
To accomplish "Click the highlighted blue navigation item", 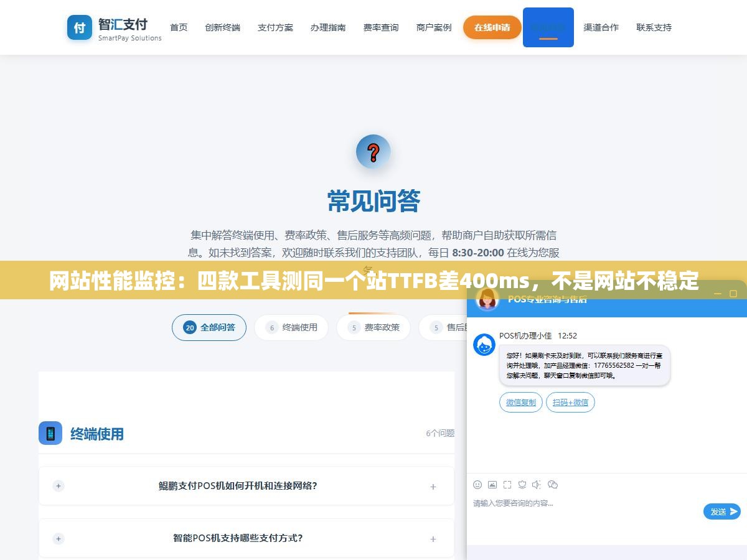I will tap(548, 27).
